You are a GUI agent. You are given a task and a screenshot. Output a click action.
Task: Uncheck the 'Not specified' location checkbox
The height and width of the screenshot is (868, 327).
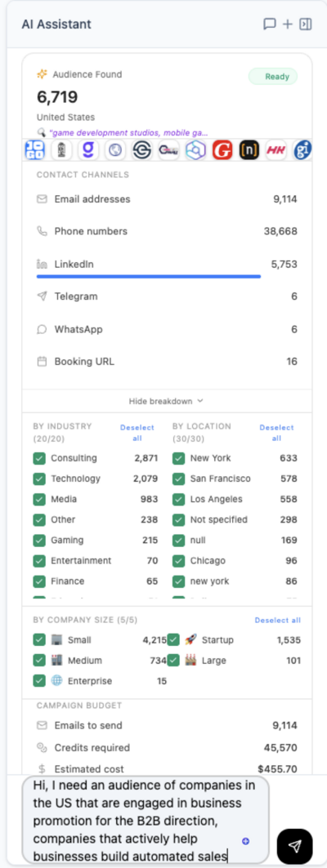[x=178, y=519]
